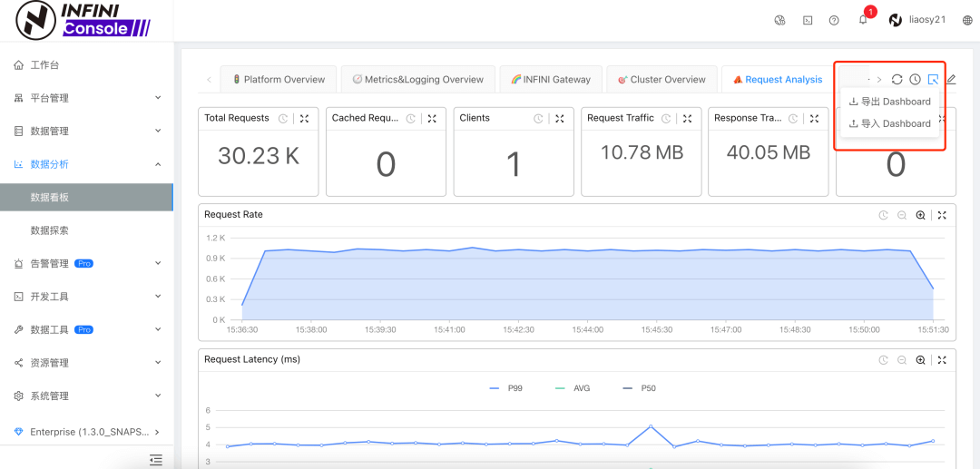Click the liaosy21 user avatar

pos(895,20)
